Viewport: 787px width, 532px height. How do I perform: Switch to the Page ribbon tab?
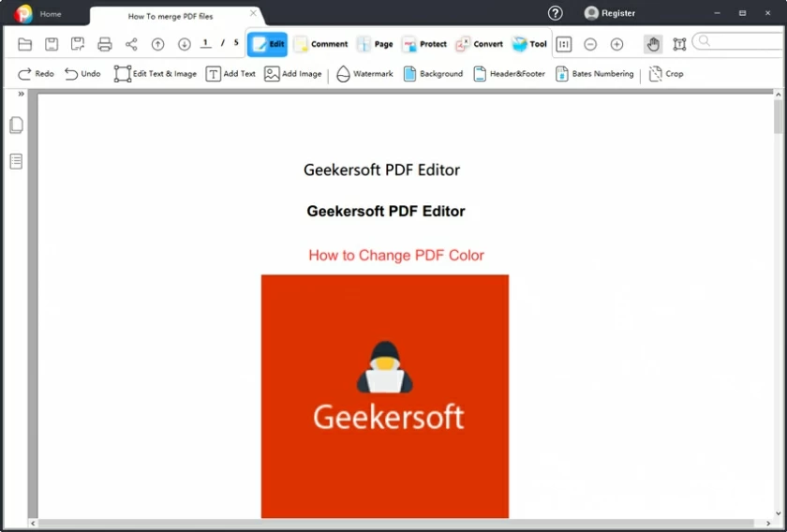pos(375,44)
